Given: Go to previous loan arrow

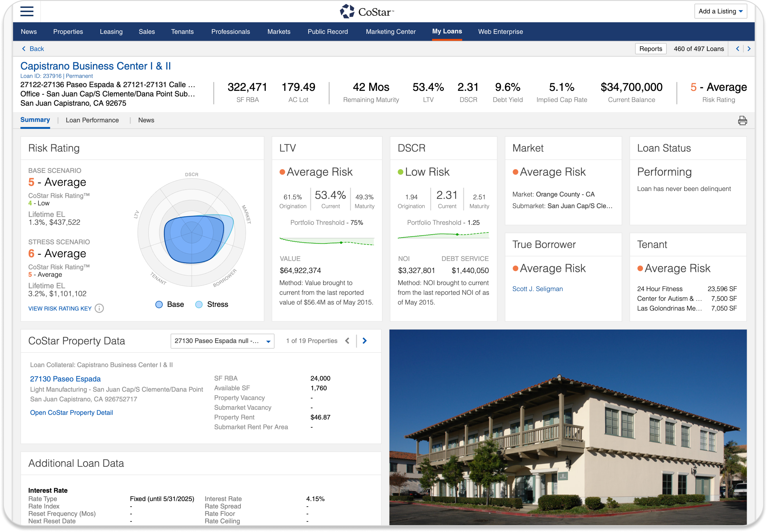Looking at the screenshot, I should [x=738, y=49].
